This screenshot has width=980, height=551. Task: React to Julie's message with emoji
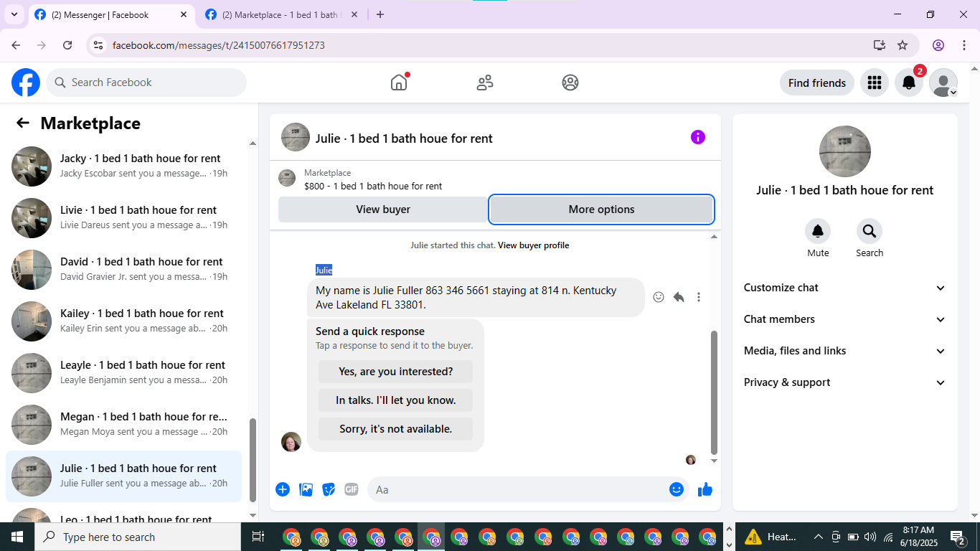coord(659,297)
